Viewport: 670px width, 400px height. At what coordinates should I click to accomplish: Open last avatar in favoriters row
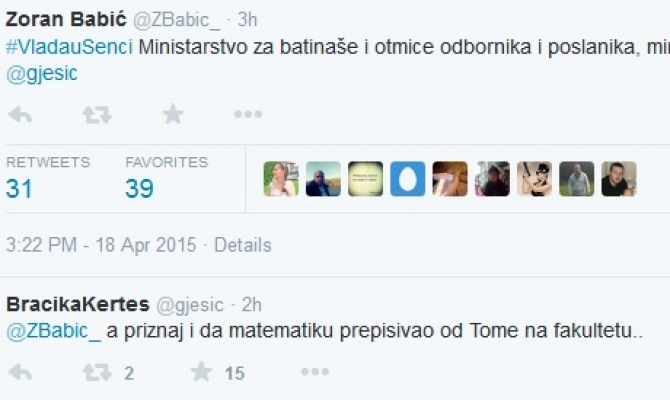[x=618, y=179]
